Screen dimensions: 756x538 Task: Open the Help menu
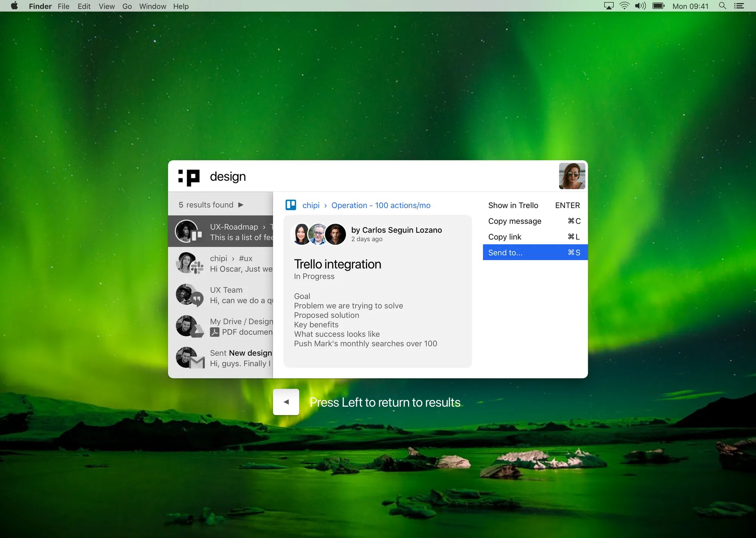[x=181, y=6]
